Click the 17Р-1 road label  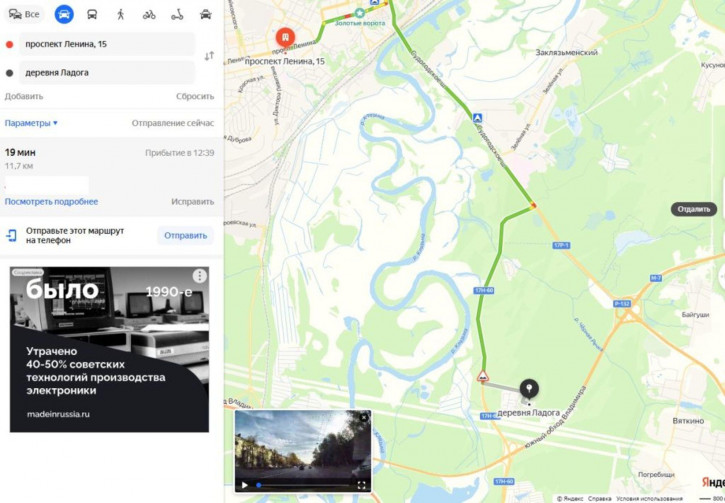561,245
